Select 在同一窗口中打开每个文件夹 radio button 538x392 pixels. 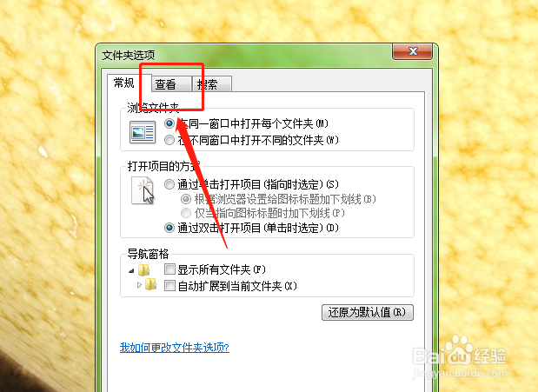point(169,123)
